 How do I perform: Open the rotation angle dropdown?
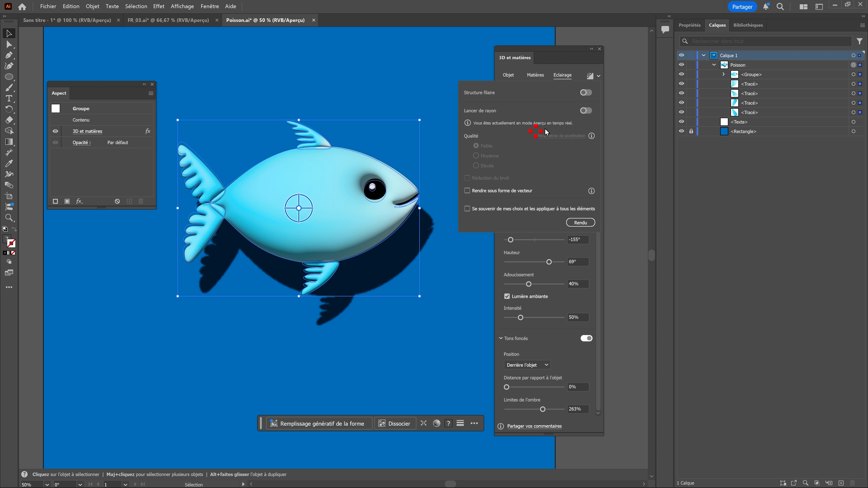(80, 485)
